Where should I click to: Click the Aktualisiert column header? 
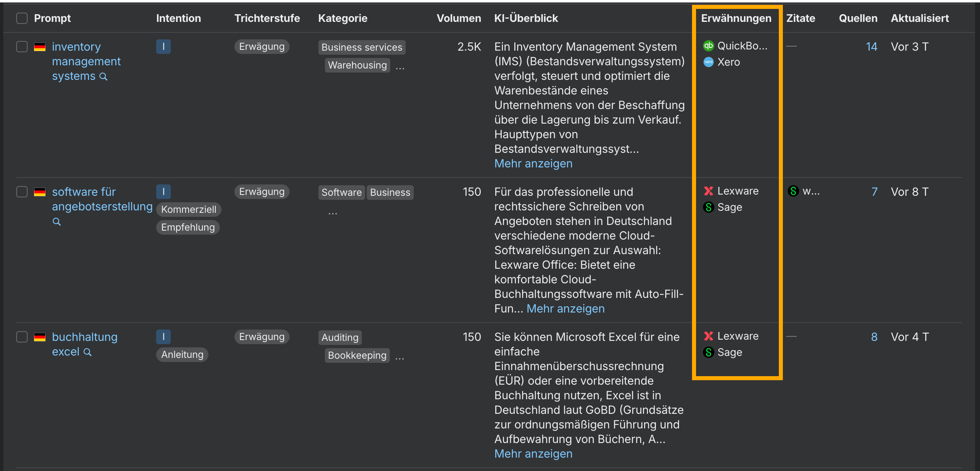[920, 18]
